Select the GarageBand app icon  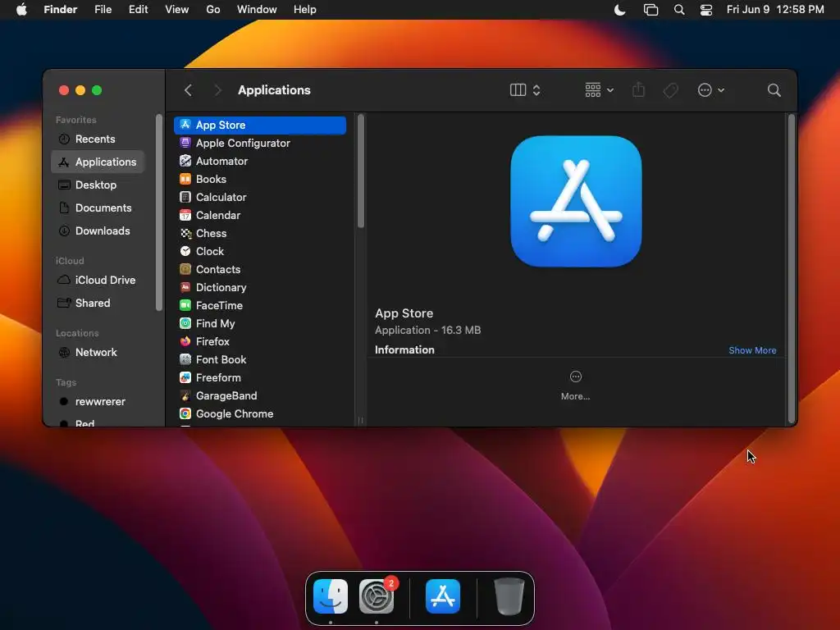[185, 396]
